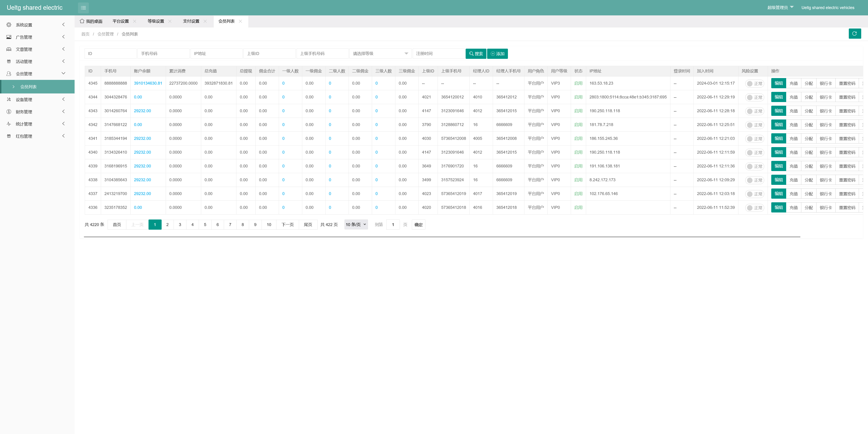The height and width of the screenshot is (434, 868).
Task: Click the article management book icon
Action: click(x=9, y=49)
